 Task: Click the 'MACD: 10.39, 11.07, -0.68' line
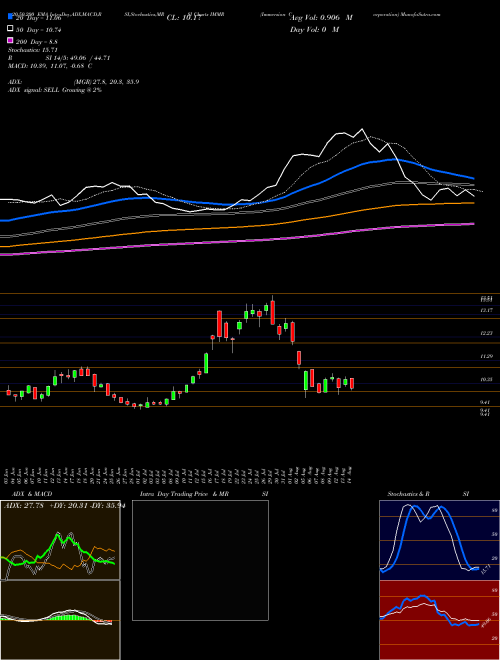(47, 66)
